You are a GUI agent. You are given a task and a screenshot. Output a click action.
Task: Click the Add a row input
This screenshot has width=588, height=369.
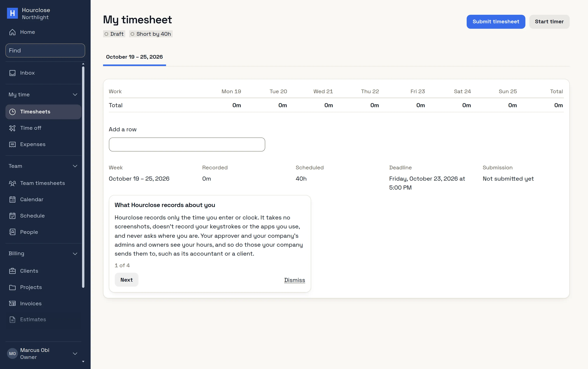(187, 144)
